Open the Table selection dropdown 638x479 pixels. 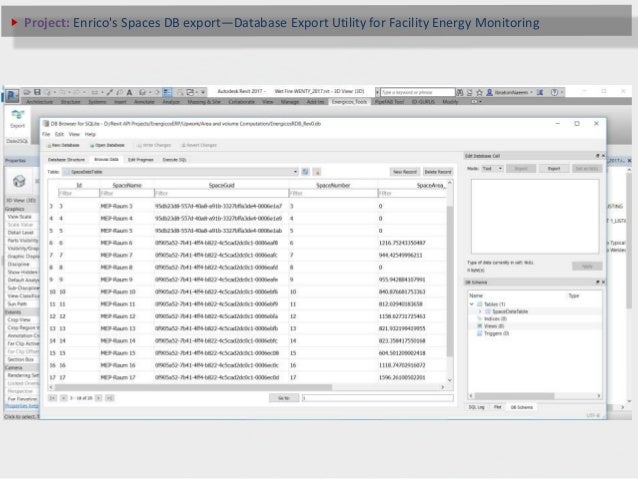[181, 172]
